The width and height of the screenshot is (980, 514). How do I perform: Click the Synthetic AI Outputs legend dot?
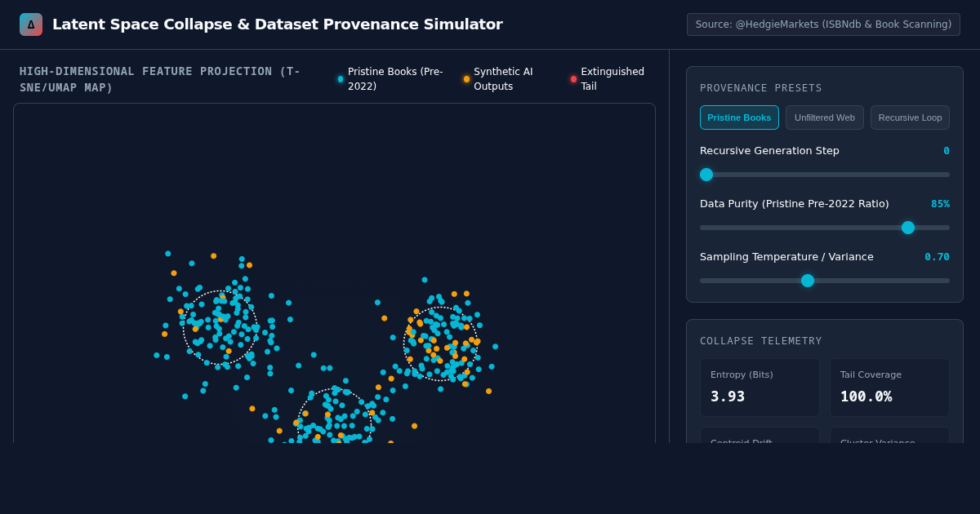(466, 79)
